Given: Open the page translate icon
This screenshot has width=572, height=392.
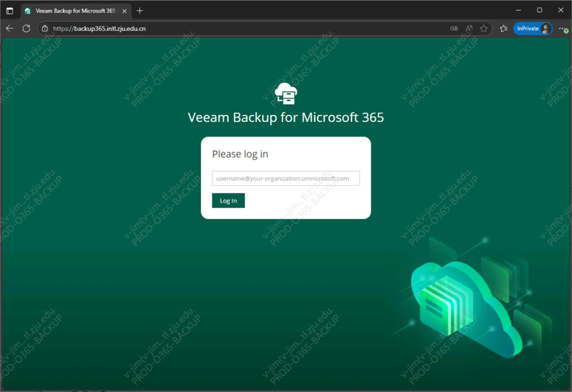Looking at the screenshot, I should pyautogui.click(x=454, y=29).
